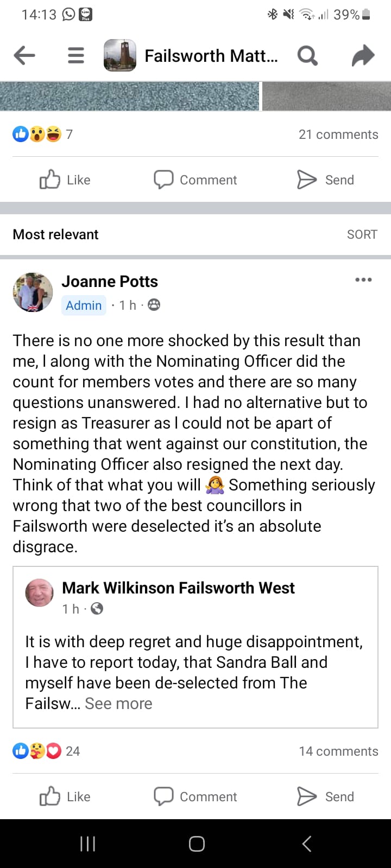View the 21 comments on the post

point(338,134)
